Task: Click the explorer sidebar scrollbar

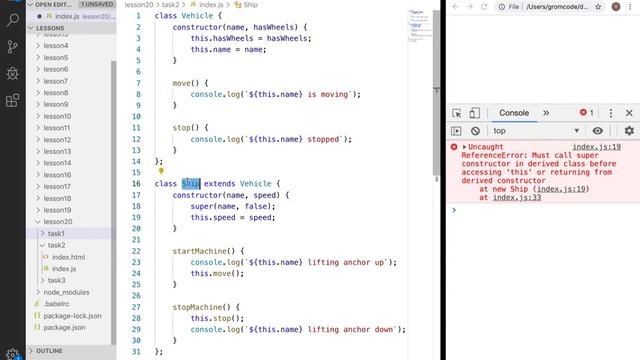Action: 113,203
